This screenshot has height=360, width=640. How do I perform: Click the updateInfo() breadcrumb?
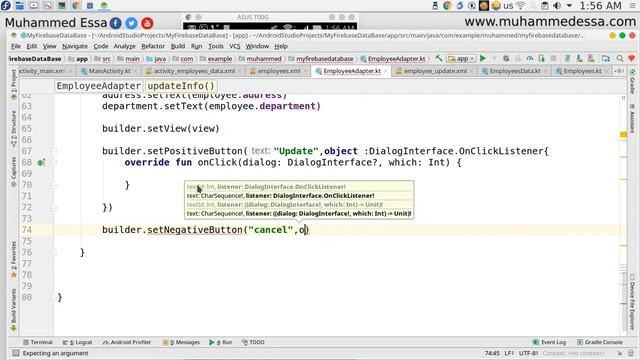click(x=181, y=86)
